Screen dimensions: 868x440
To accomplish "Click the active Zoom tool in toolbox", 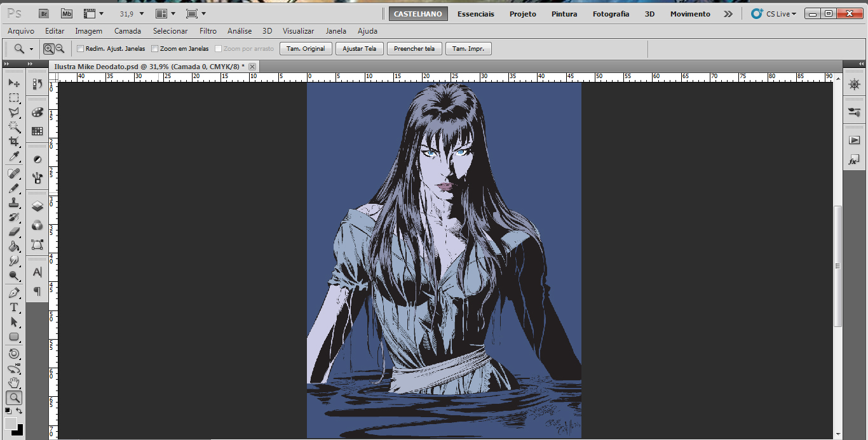I will [13, 398].
